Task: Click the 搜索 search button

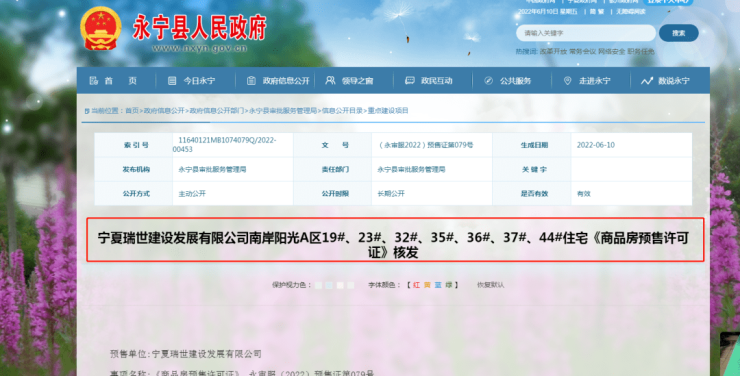Action: coord(679,33)
